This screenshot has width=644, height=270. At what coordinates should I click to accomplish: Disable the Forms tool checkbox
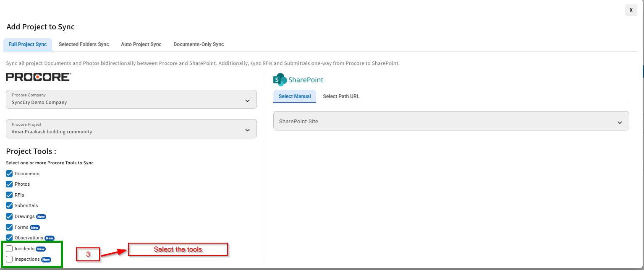click(9, 227)
